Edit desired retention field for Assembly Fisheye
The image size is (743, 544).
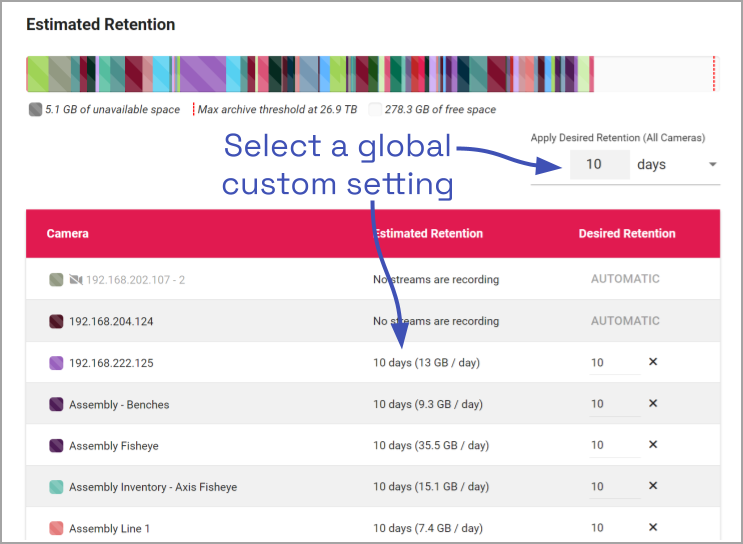point(612,445)
